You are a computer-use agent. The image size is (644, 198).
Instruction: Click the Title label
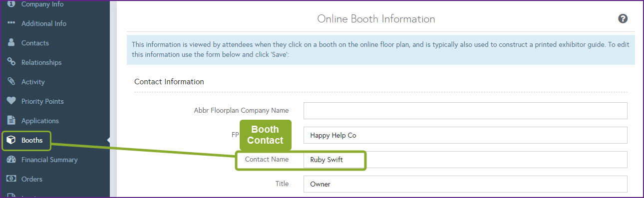(282, 184)
